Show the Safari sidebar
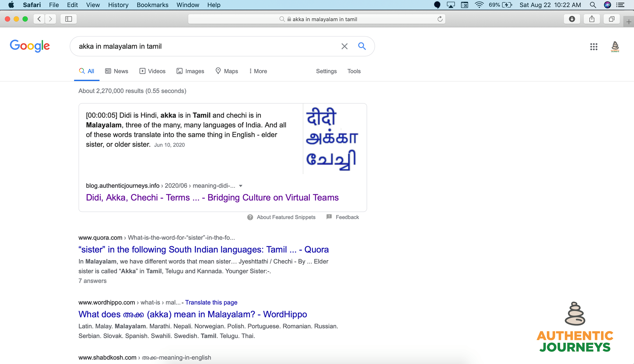This screenshot has height=364, width=634. [x=68, y=19]
